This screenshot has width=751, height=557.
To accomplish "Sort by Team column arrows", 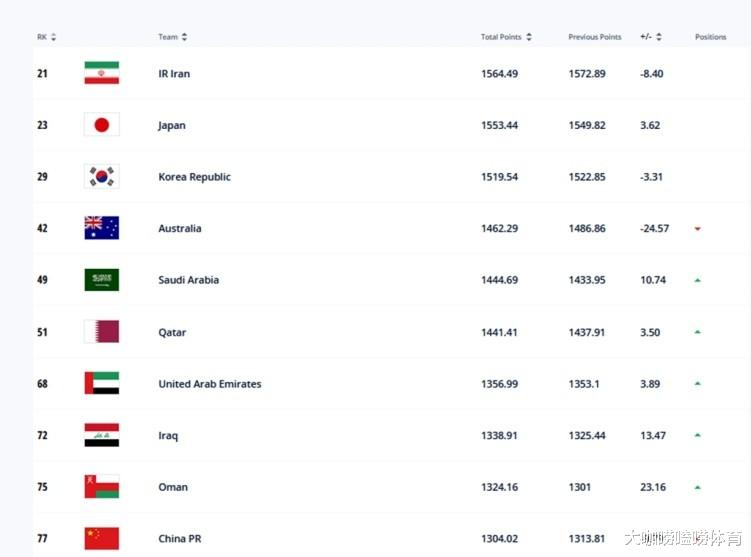I will click(x=184, y=37).
